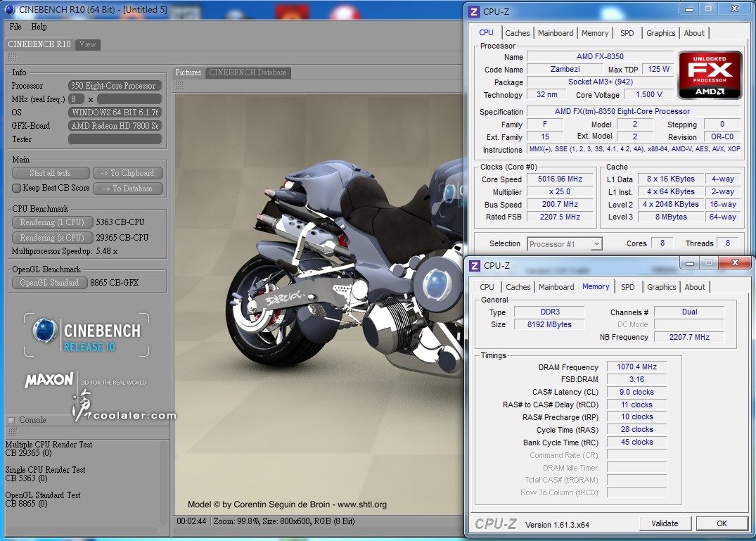Click the Core Speed 5016.96 MHz value
This screenshot has width=756, height=541.
pos(560,179)
